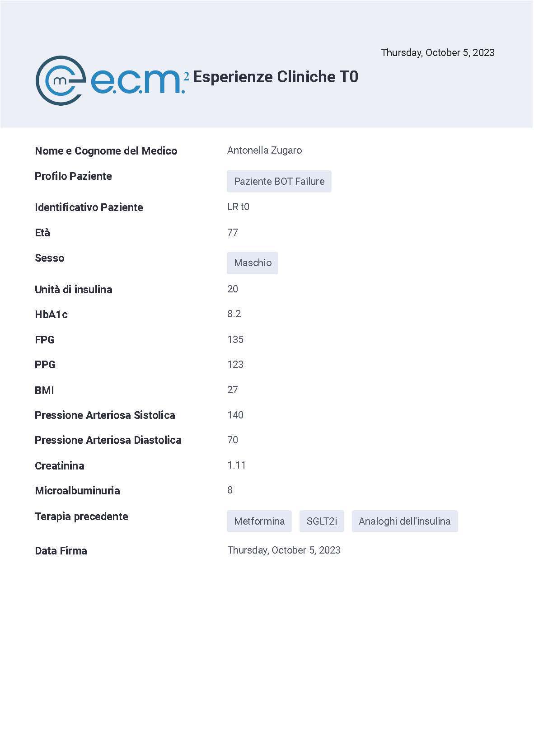Click the Analoghi dell'insulina tag
Screen dimensions: 534x756
click(x=405, y=521)
